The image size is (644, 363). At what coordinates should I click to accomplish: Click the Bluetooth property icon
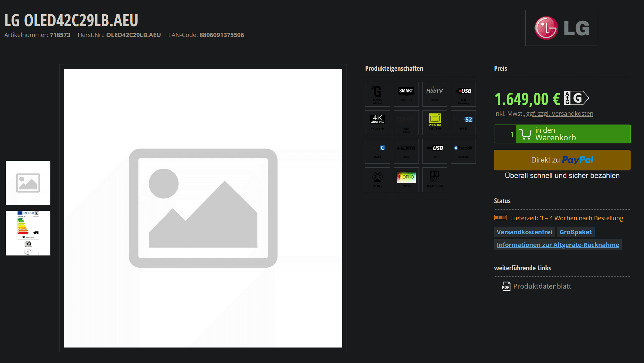pos(463,151)
